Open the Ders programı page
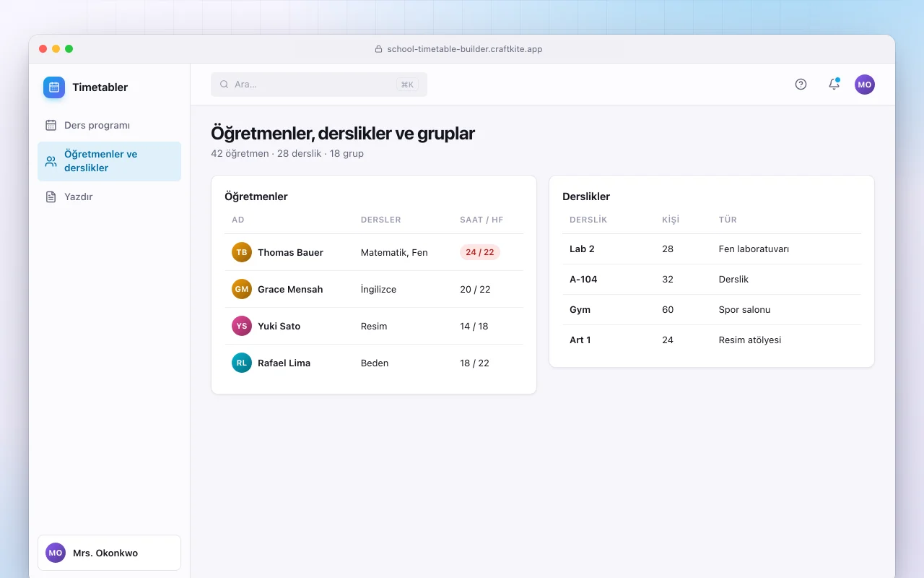The height and width of the screenshot is (578, 924). tap(109, 125)
